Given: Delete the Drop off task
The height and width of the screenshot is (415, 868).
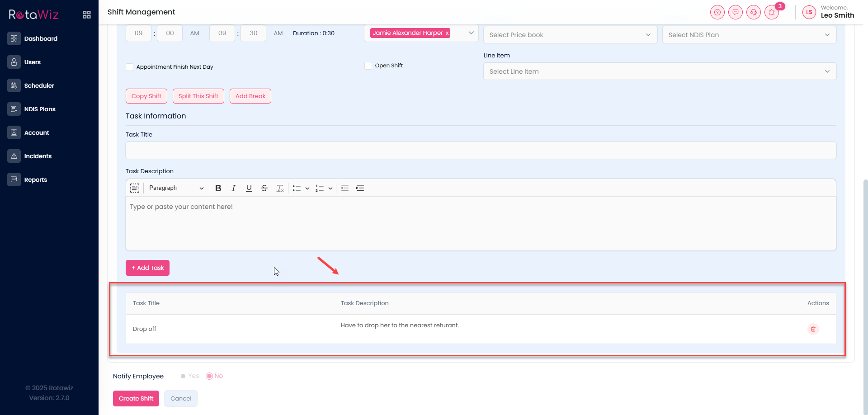Looking at the screenshot, I should 813,329.
